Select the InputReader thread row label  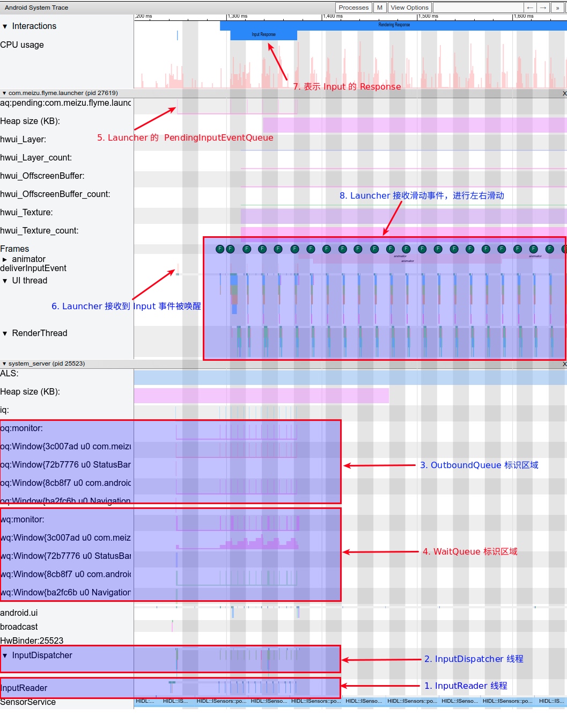point(24,688)
